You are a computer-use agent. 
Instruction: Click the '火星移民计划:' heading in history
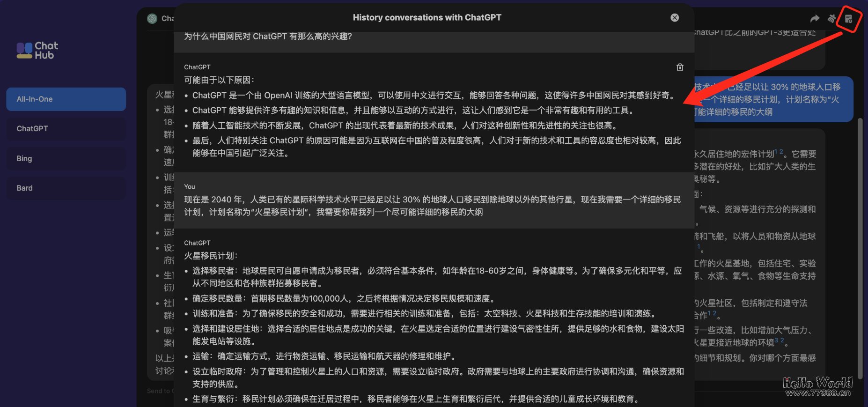coord(211,256)
